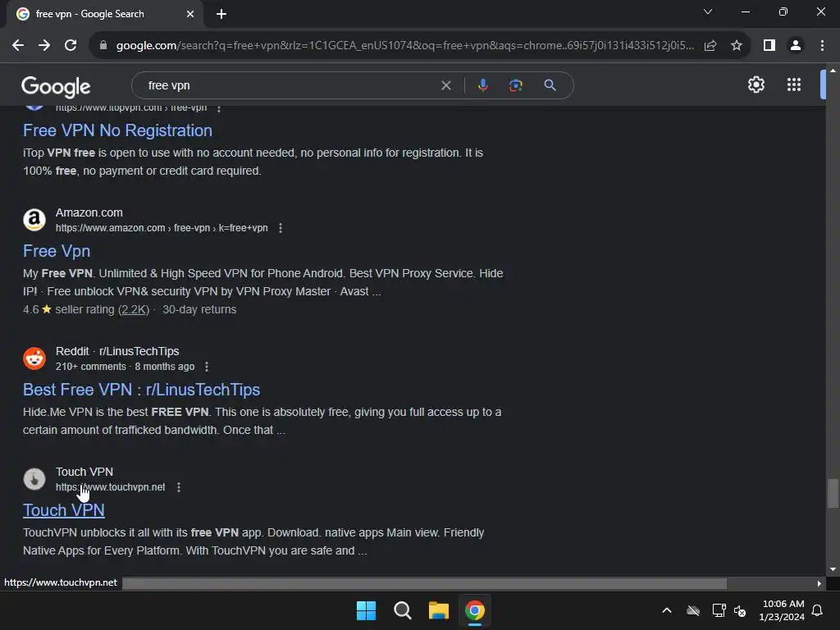Screen dimensions: 840x630
Task: Open Windows Start menu
Action: (x=367, y=610)
